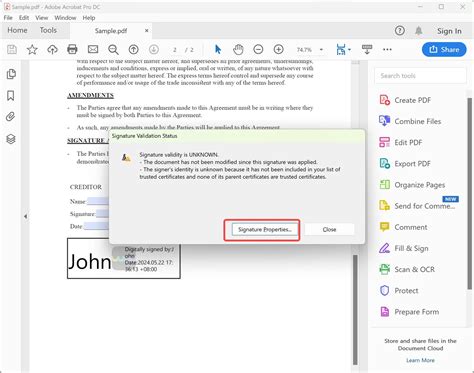View notifications bell icon
The height and width of the screenshot is (373, 474).
click(419, 31)
